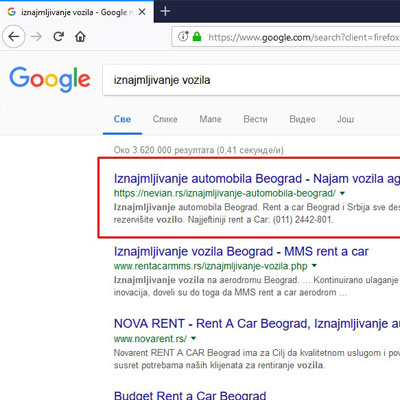The width and height of the screenshot is (400, 400).
Task: Select the iznajmljivanje vozila browser tab
Action: point(77,12)
